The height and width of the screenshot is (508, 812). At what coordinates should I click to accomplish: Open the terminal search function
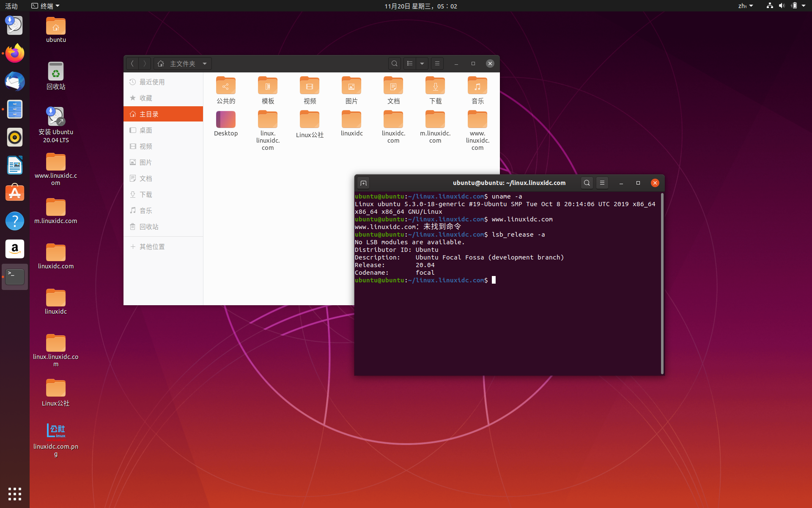[587, 182]
